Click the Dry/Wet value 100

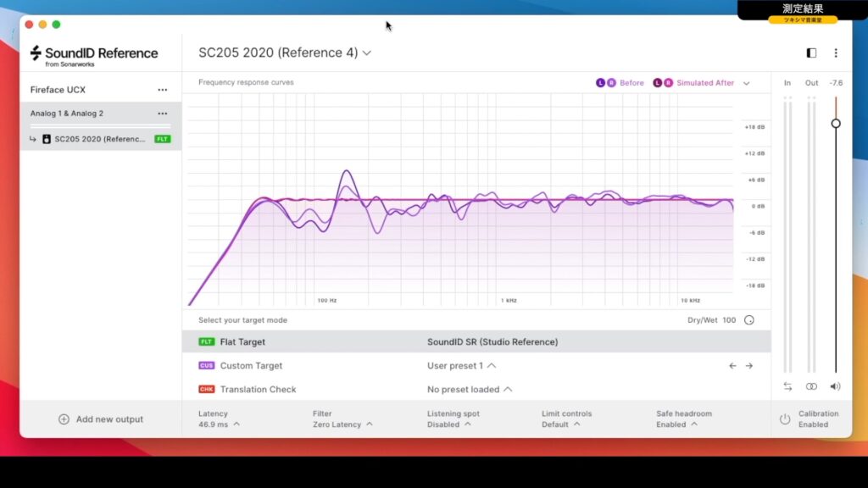(x=729, y=320)
